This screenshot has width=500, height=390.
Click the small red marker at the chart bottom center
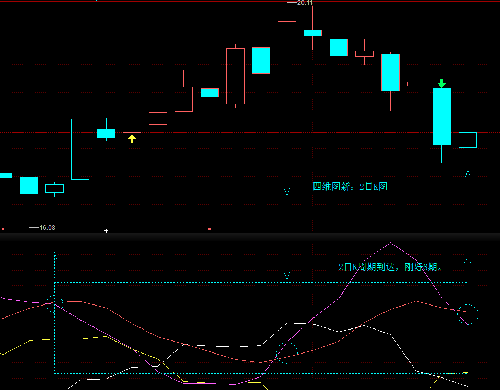pyautogui.click(x=209, y=229)
